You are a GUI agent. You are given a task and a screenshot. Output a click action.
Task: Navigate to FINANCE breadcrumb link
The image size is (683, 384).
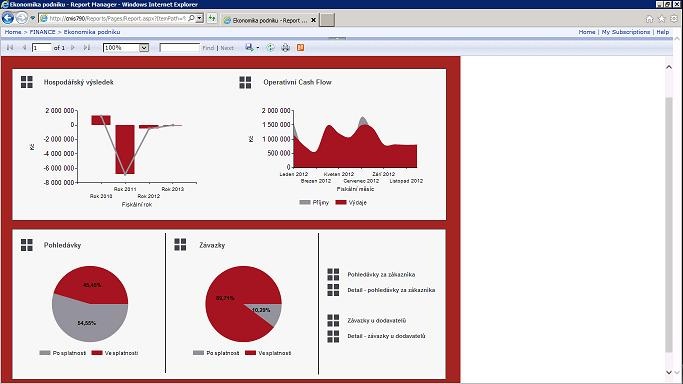pos(42,32)
